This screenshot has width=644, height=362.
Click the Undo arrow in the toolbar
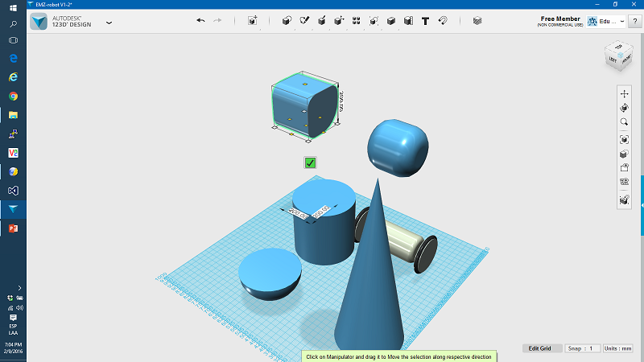[200, 20]
